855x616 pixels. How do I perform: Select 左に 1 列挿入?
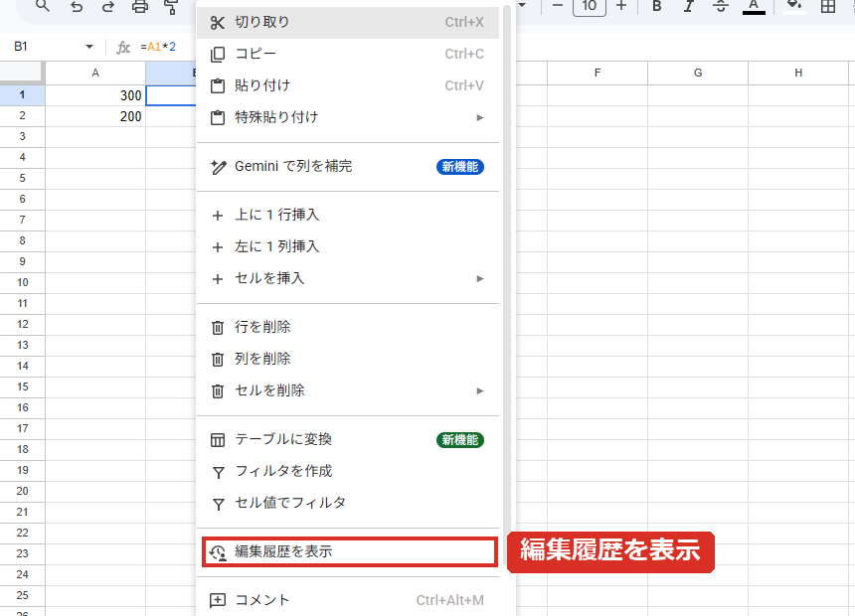click(x=348, y=246)
